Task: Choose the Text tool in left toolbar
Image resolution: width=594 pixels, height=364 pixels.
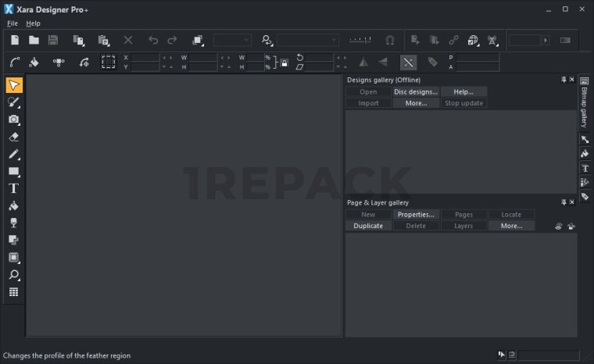Action: (13, 188)
